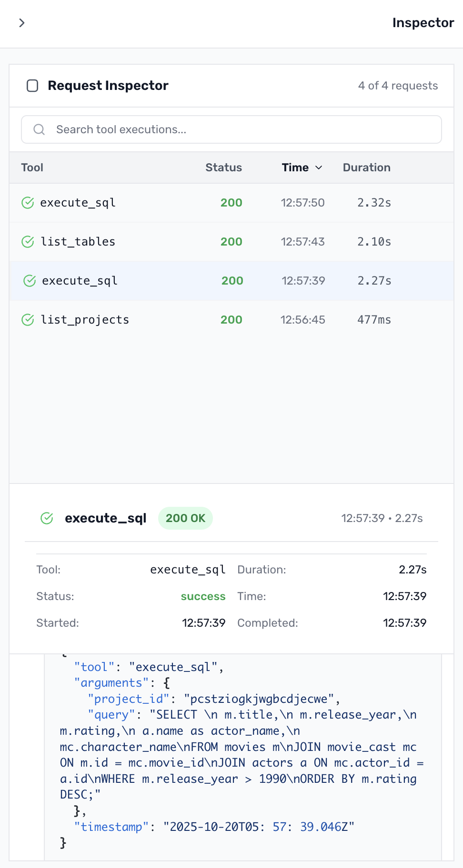Sort by the Tool column header
Viewport: 463px width, 868px height.
[32, 168]
